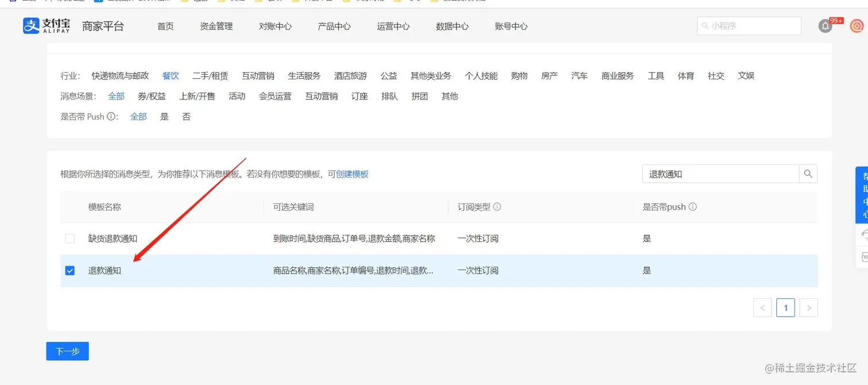Click the 创建模板 link
The width and height of the screenshot is (868, 385).
(x=352, y=174)
